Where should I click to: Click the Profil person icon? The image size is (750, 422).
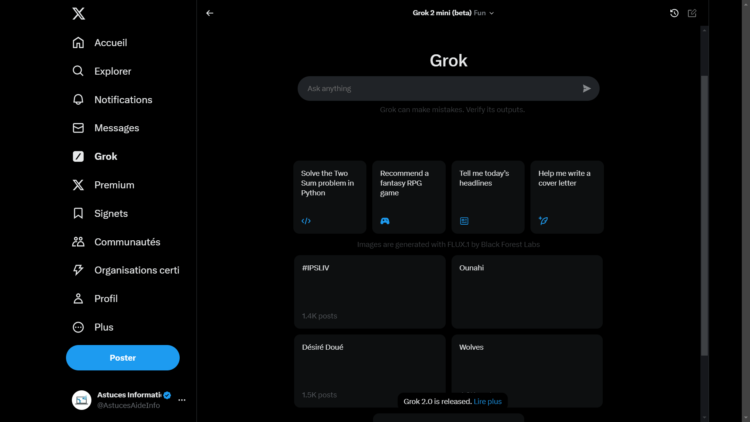point(78,299)
